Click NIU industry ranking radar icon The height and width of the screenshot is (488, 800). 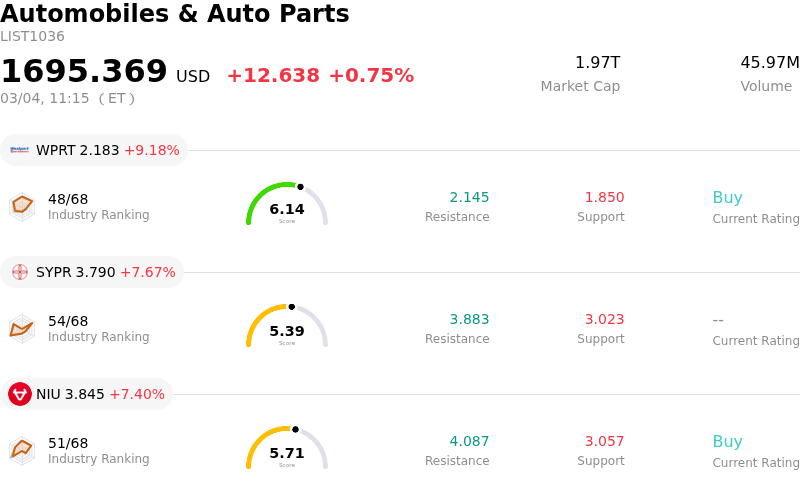(22, 450)
